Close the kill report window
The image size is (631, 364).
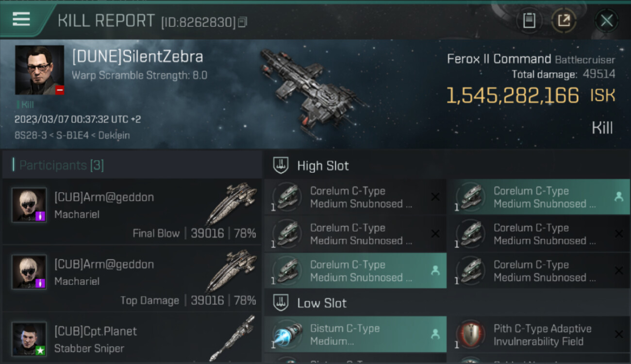[607, 21]
